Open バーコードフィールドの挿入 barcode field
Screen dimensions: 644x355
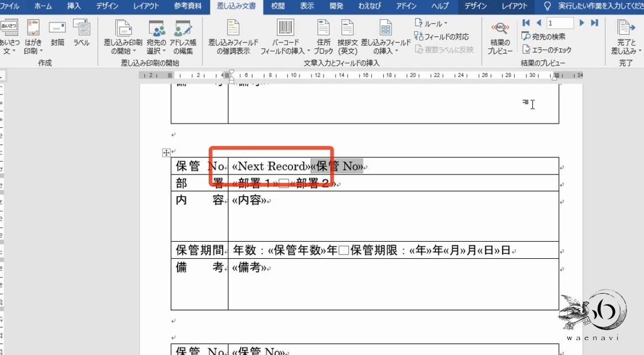(x=285, y=37)
